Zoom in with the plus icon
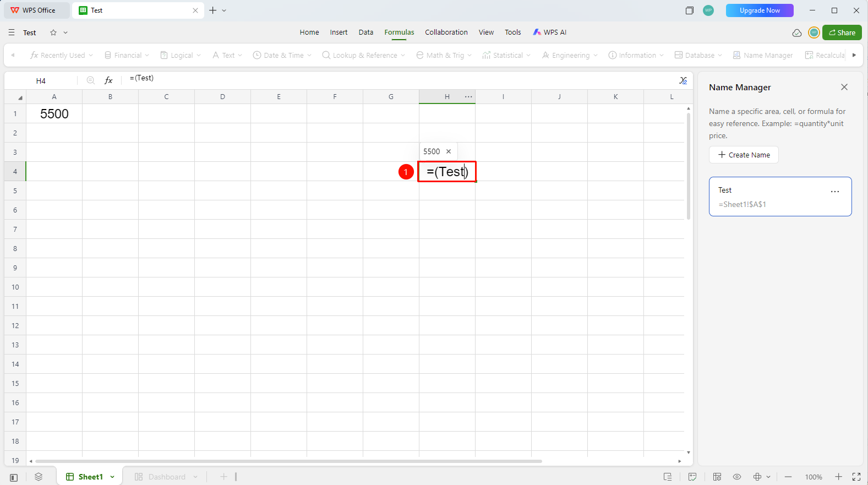Viewport: 868px width, 485px height. 838,477
